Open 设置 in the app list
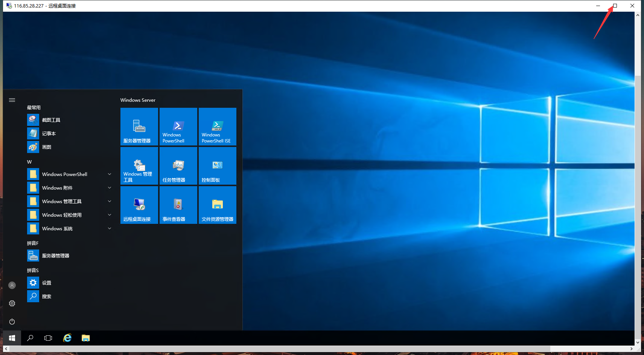Image resolution: width=644 pixels, height=355 pixels. tap(70, 283)
